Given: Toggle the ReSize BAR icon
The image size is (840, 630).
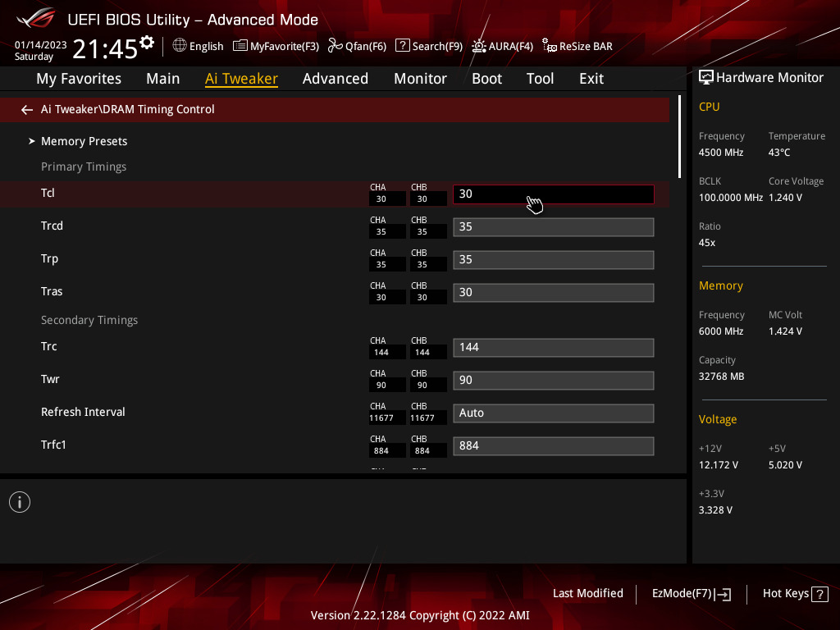Looking at the screenshot, I should pyautogui.click(x=549, y=46).
